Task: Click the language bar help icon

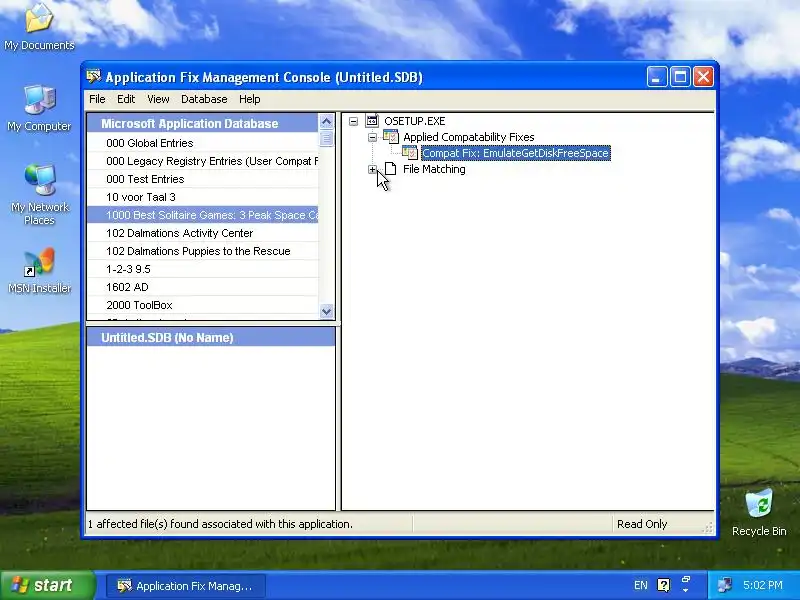Action: point(663,585)
